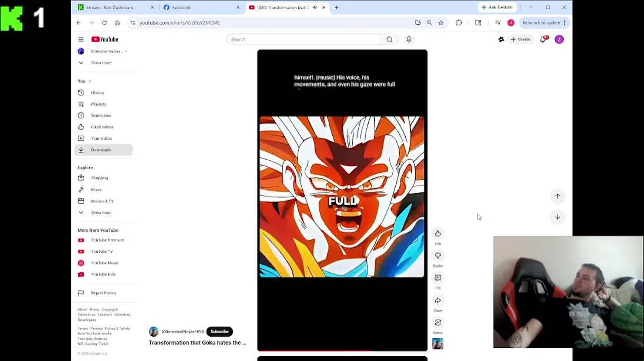Screen dimensions: 644x361
Task: Open YouTube Music link
Action: [x=104, y=263]
